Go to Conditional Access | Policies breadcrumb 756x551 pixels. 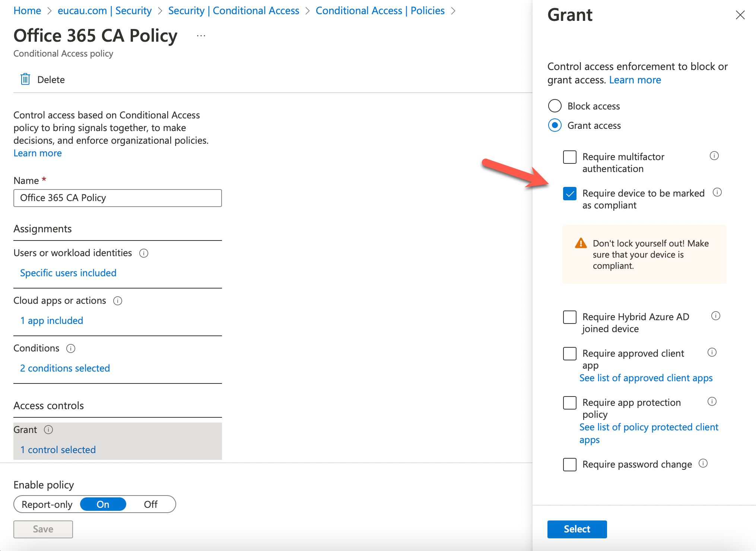(x=380, y=11)
